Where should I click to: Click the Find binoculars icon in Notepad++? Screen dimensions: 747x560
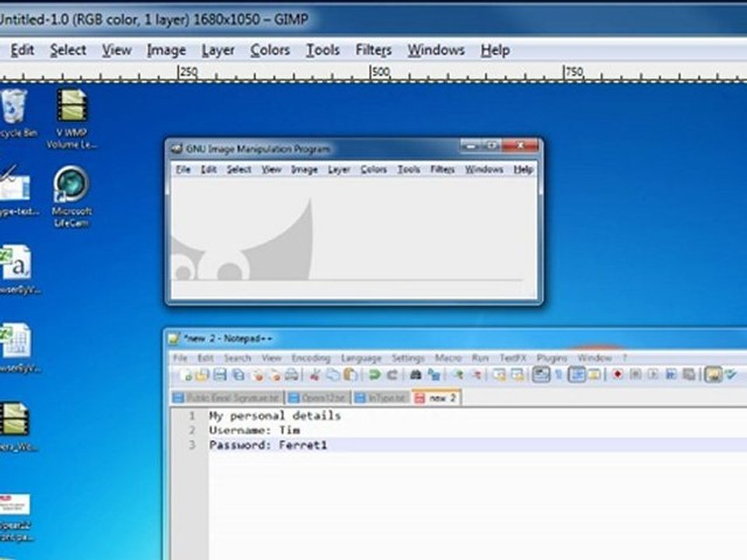click(x=416, y=375)
